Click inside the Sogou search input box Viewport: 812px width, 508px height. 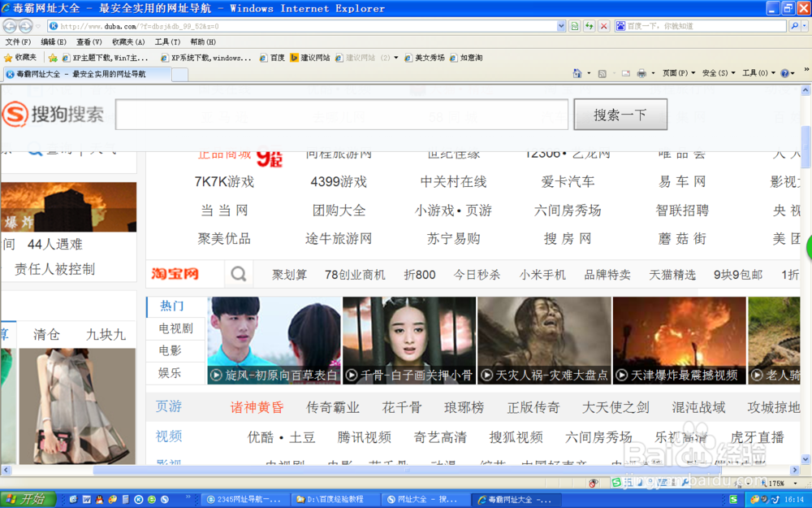pos(341,114)
